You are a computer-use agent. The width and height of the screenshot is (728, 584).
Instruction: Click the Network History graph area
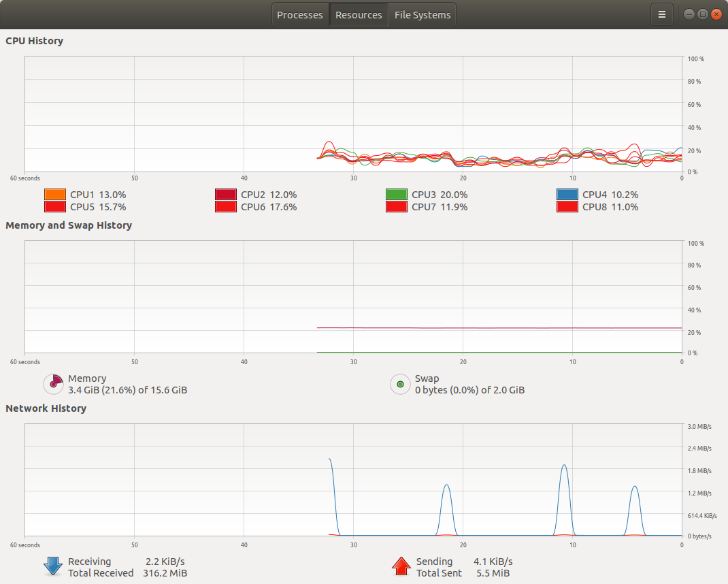pyautogui.click(x=353, y=480)
